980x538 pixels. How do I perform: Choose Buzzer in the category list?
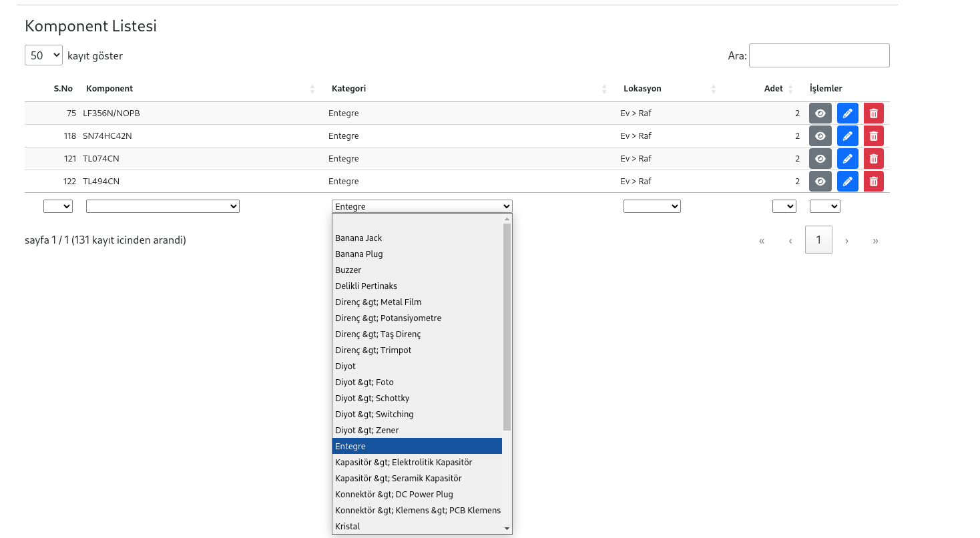417,270
